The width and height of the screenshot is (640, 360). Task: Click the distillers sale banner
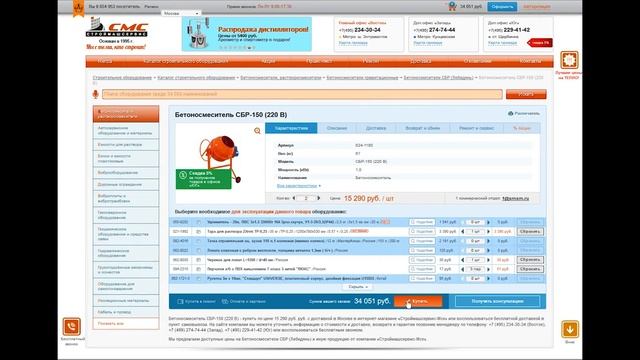247,34
